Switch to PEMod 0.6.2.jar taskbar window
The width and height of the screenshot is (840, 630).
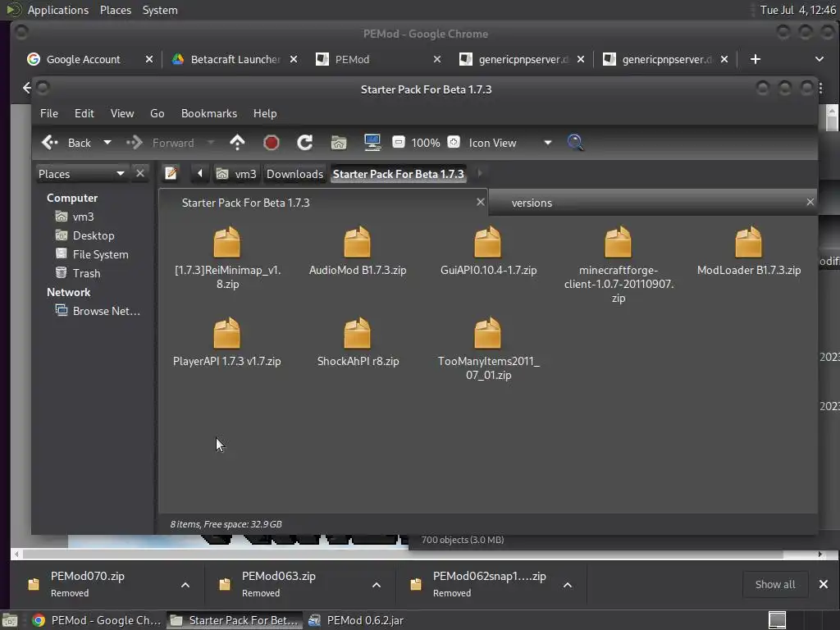click(x=357, y=620)
